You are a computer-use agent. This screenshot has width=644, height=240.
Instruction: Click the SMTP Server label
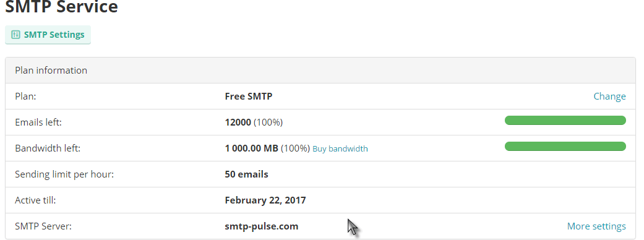(43, 226)
